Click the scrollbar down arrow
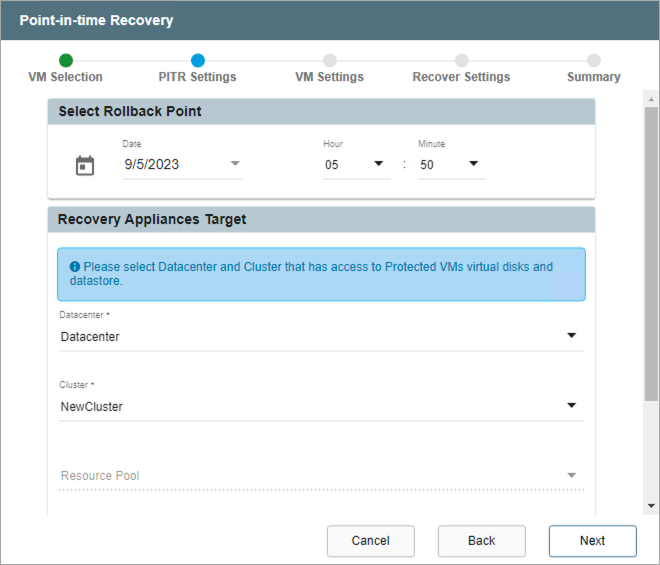This screenshot has height=565, width=660. point(651,507)
